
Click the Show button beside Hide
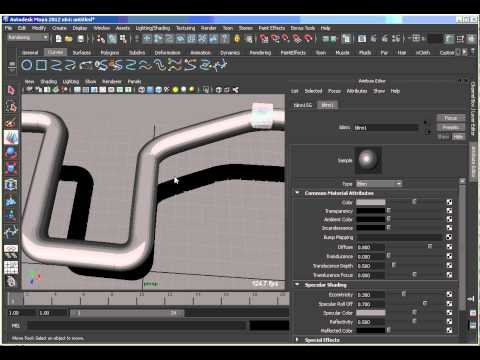coord(443,137)
